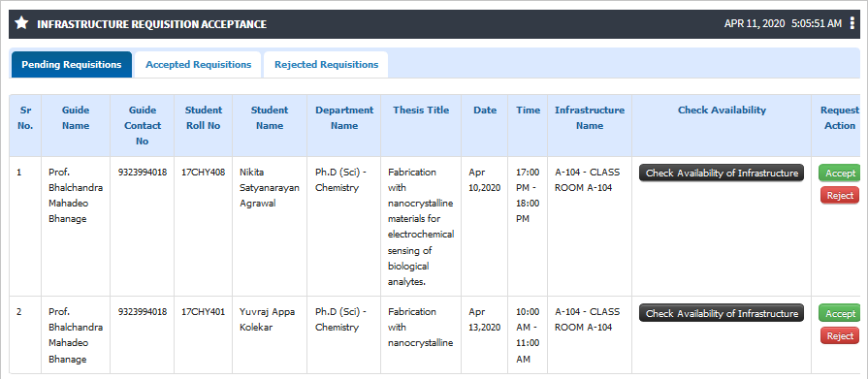Open the three-dot options menu

[x=852, y=23]
